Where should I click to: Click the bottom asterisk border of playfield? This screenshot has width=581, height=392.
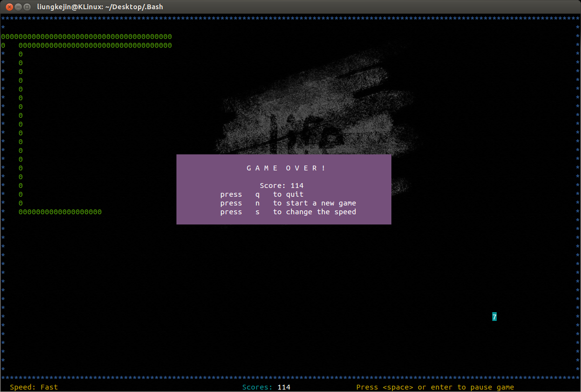pyautogui.click(x=290, y=378)
